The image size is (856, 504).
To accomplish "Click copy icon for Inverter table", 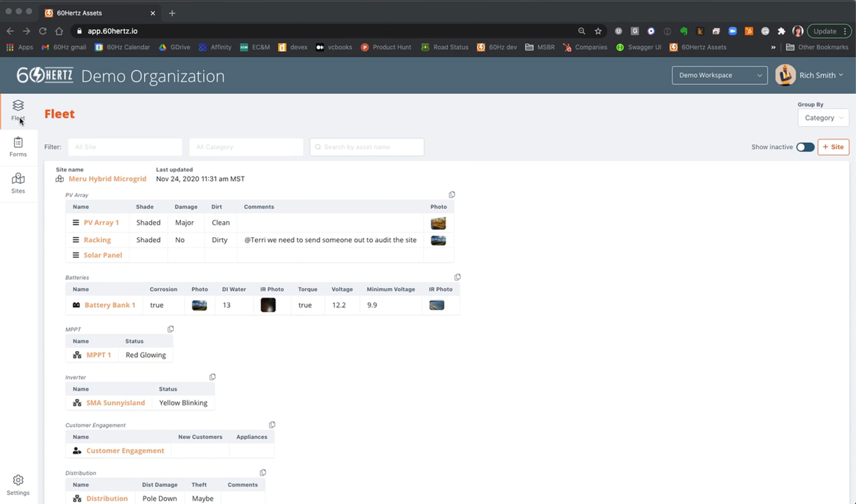I will point(212,377).
